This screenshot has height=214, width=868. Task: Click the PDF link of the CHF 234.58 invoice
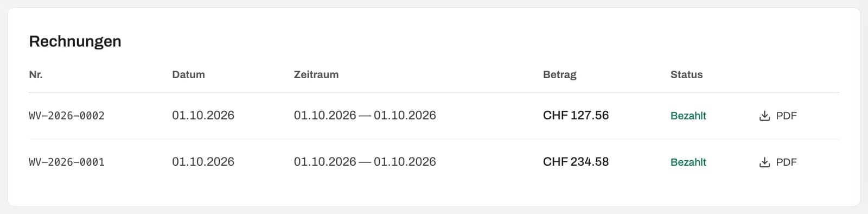point(778,162)
